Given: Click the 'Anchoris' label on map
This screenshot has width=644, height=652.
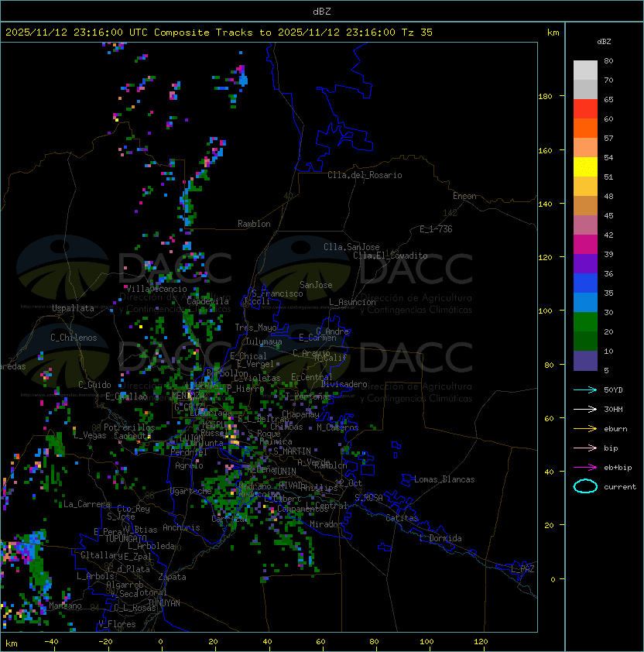Looking at the screenshot, I should pyautogui.click(x=181, y=527).
